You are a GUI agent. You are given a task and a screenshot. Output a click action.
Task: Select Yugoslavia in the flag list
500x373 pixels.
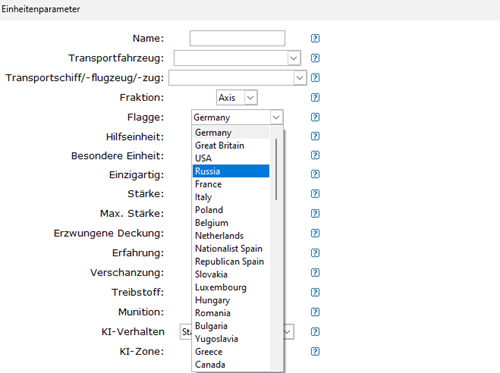(x=231, y=339)
